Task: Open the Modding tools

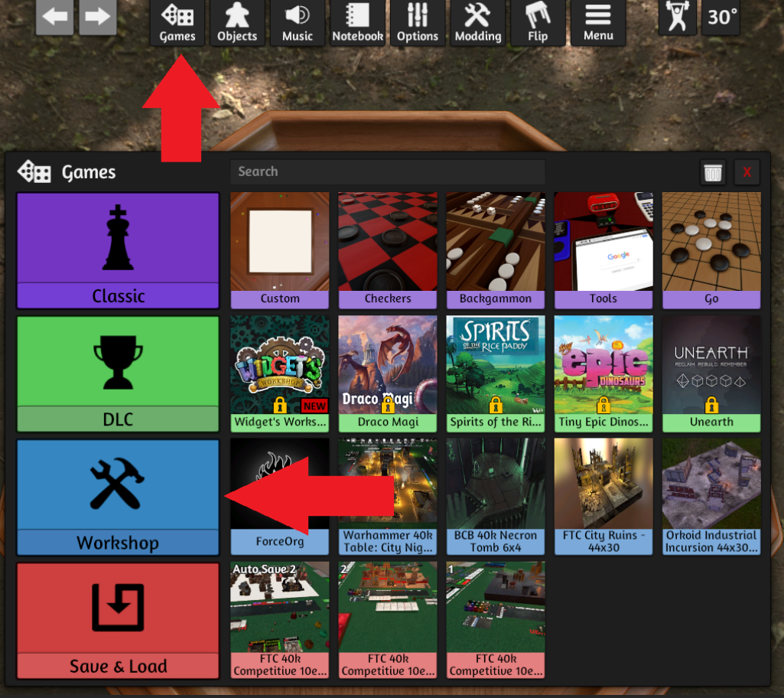Action: pos(477,22)
